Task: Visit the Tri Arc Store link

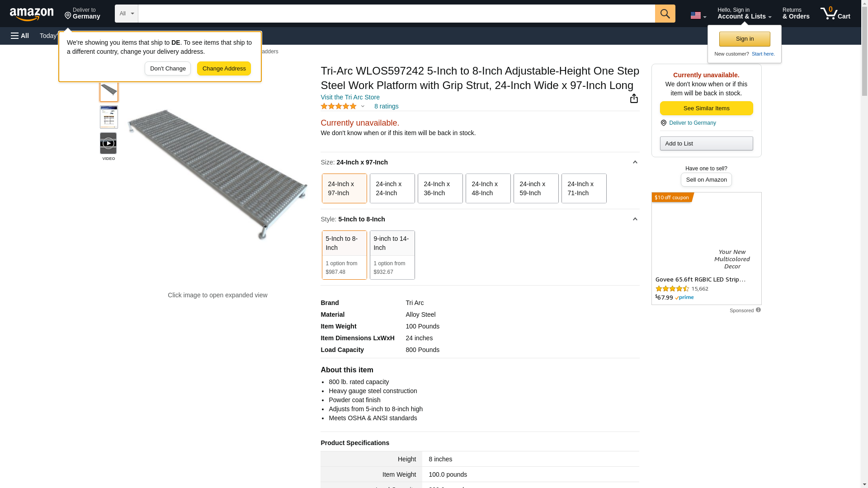Action: pos(350,97)
